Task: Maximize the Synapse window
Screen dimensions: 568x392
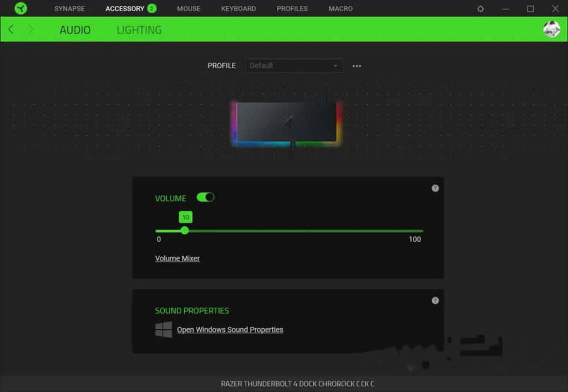Action: click(x=530, y=9)
